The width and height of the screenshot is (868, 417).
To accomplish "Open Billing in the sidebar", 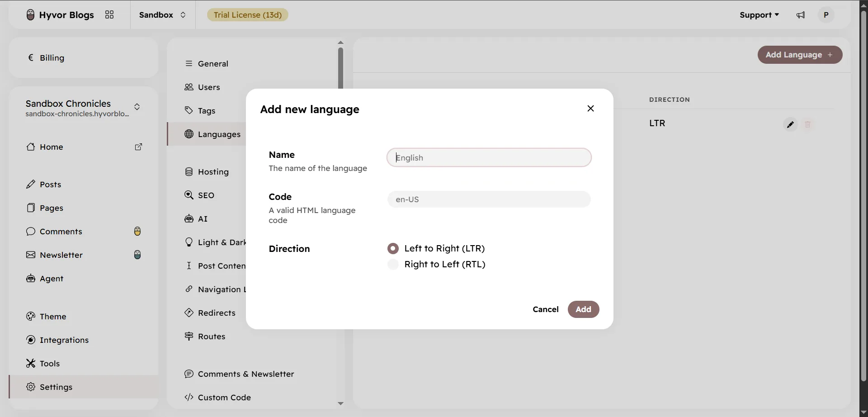I will (x=84, y=58).
